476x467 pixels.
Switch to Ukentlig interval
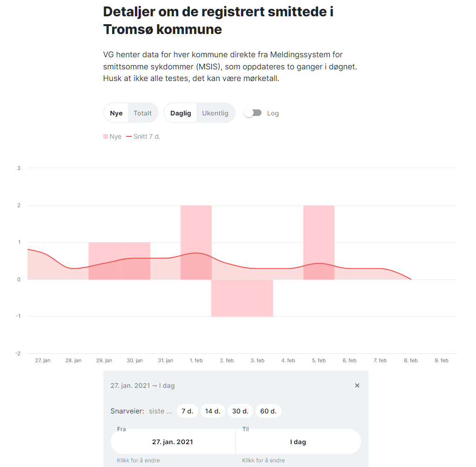click(x=215, y=113)
